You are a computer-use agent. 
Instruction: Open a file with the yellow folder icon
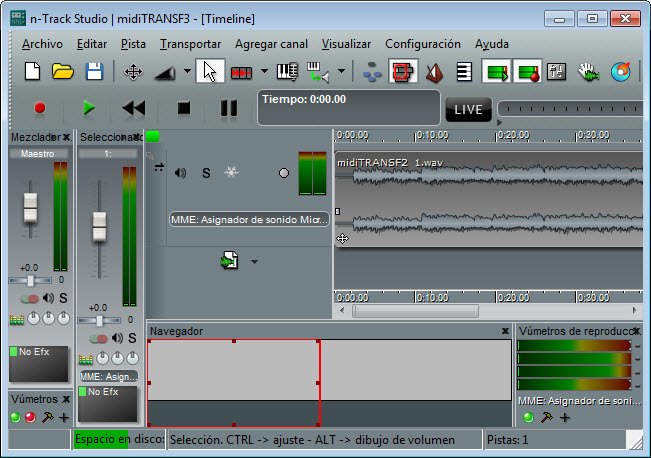pos(63,71)
